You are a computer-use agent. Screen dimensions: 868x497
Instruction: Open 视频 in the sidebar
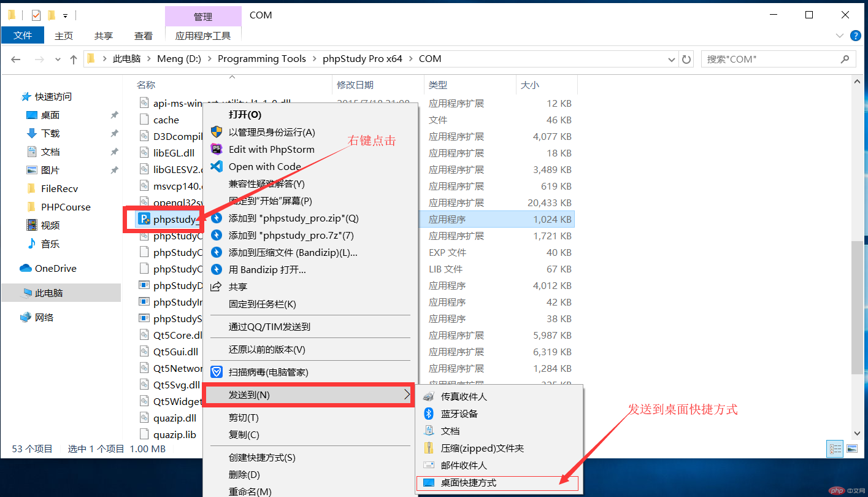click(x=50, y=225)
